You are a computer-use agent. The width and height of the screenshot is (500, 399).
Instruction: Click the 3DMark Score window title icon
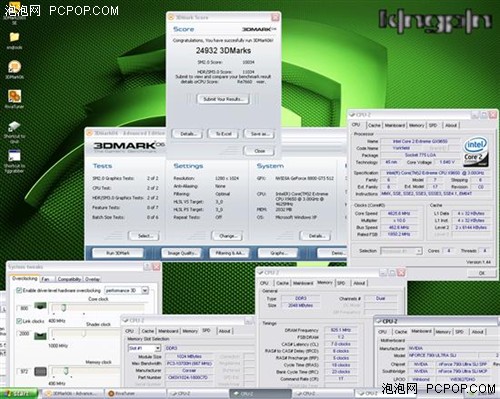pos(171,17)
